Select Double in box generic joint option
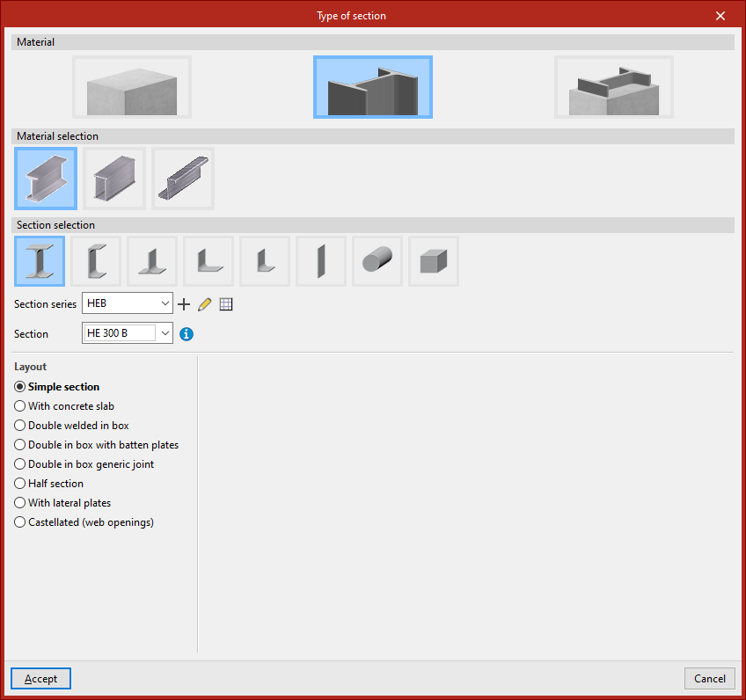 tap(84, 464)
